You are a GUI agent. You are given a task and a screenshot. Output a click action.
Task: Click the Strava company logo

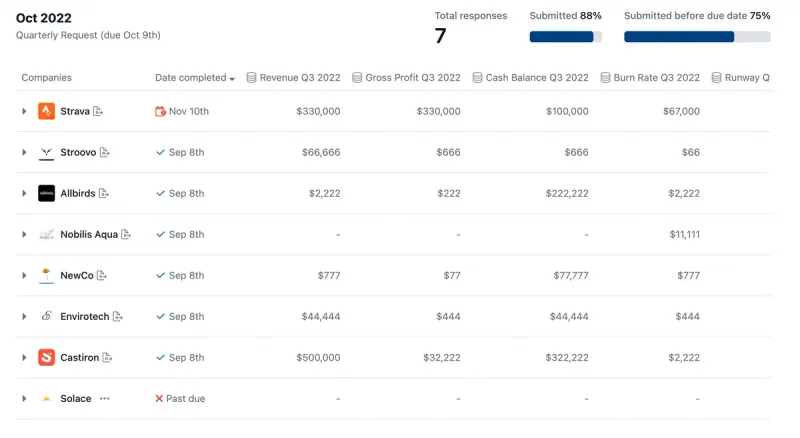(46, 111)
